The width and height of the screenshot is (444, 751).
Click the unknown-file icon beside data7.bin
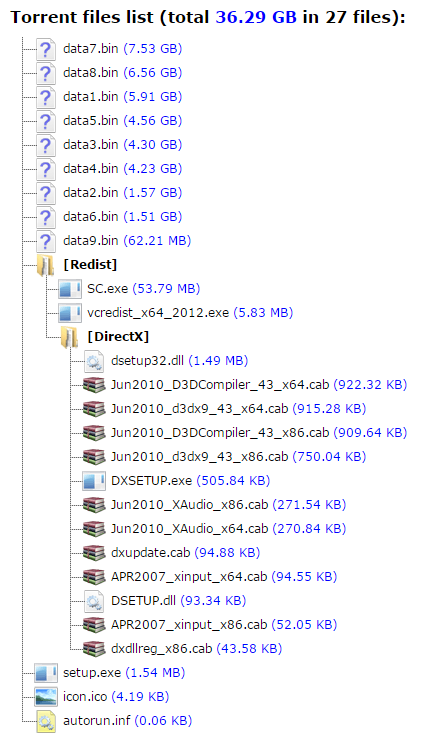point(46,49)
